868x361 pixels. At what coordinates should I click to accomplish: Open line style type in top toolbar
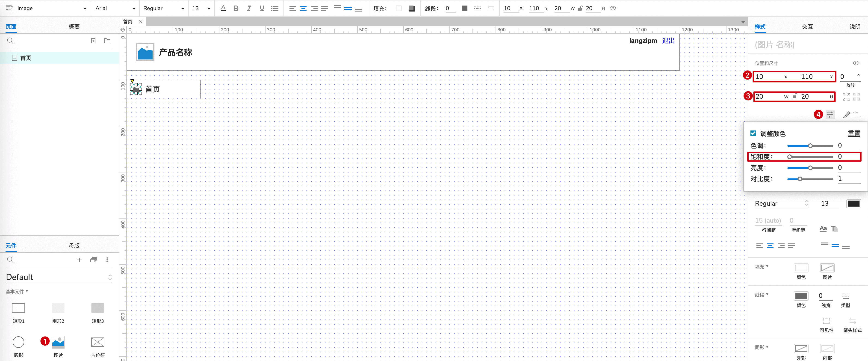[478, 9]
